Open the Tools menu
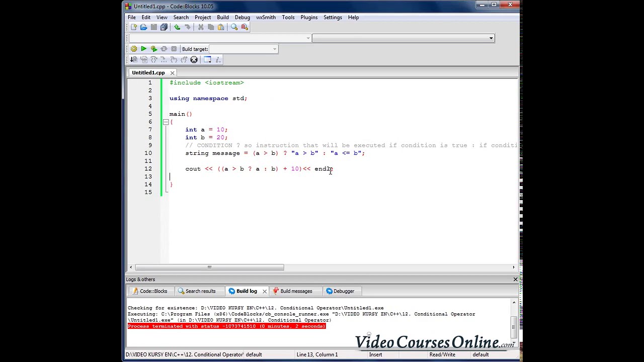 point(288,17)
